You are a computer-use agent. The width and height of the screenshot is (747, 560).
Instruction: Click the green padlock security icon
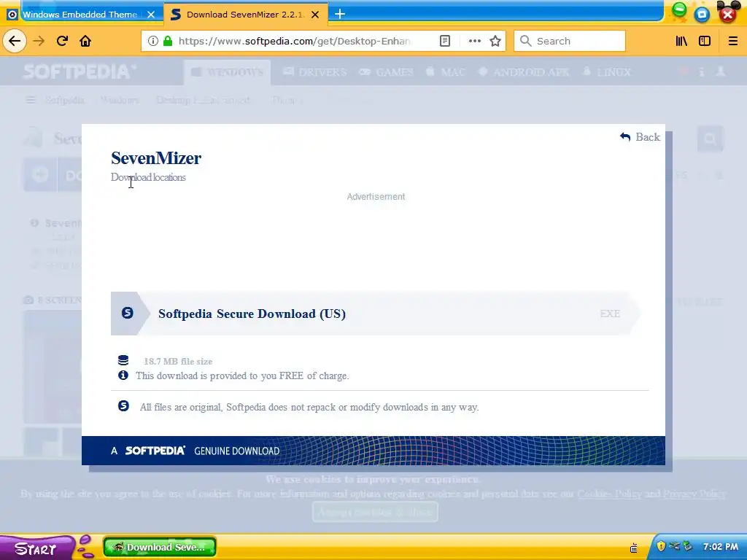(167, 41)
